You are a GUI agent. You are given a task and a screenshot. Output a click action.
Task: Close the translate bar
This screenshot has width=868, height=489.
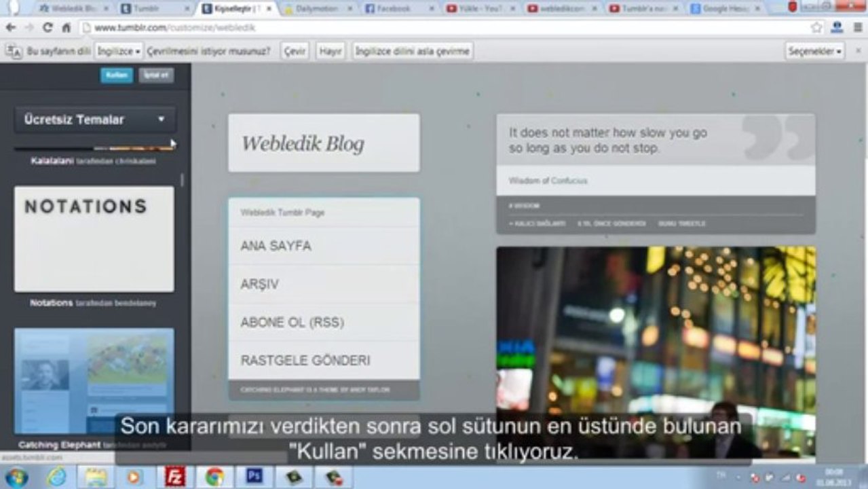858,52
